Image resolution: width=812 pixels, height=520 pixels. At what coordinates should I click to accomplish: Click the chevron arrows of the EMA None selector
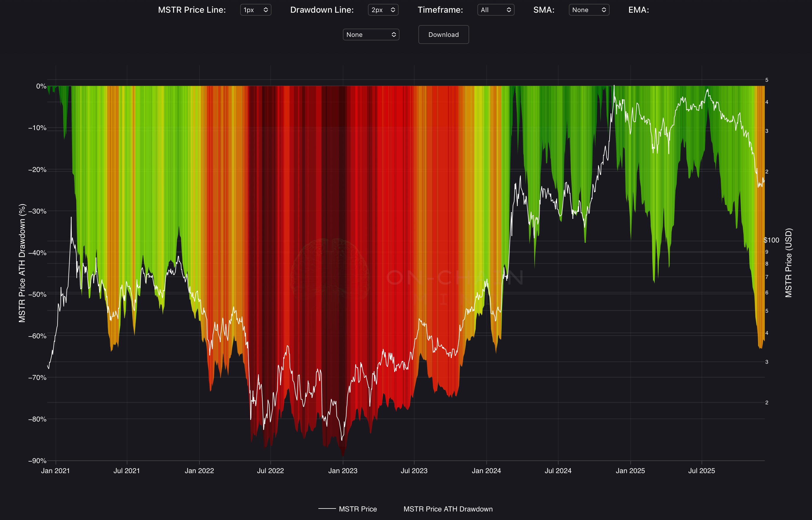coord(394,35)
